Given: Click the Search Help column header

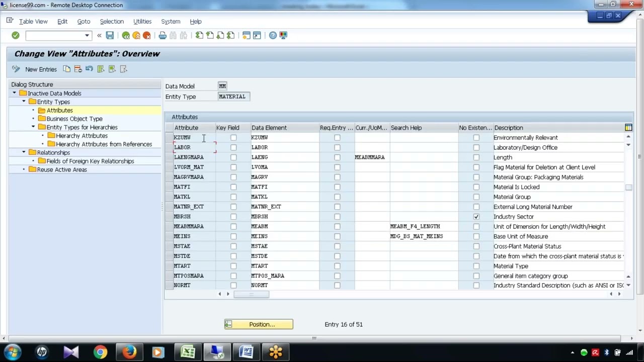Looking at the screenshot, I should coord(424,128).
